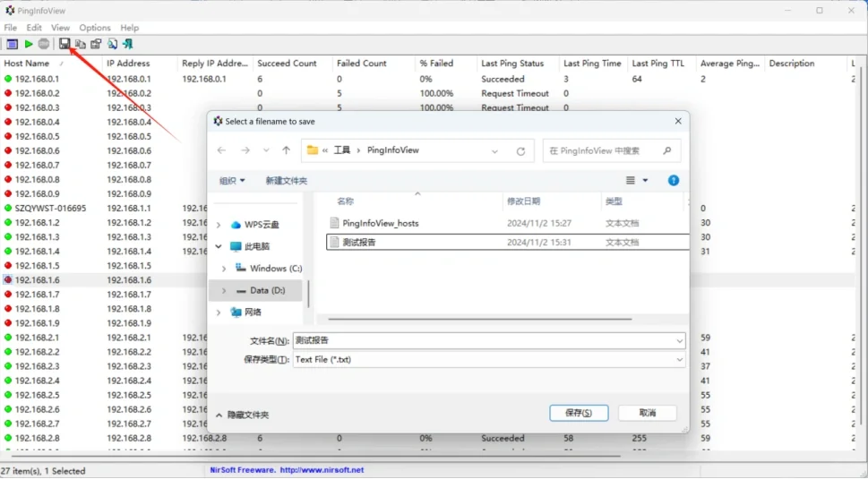Sort files by 类型 column
868x479 pixels.
[614, 201]
